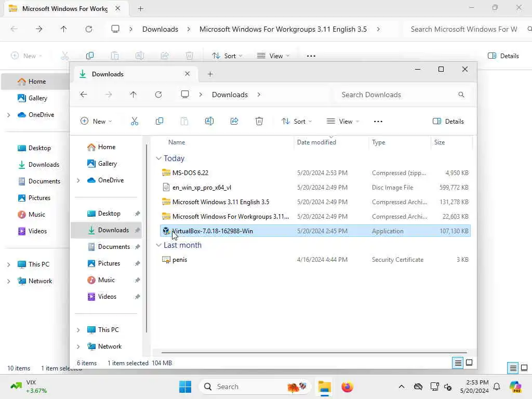Close the Downloads tab

(x=187, y=74)
